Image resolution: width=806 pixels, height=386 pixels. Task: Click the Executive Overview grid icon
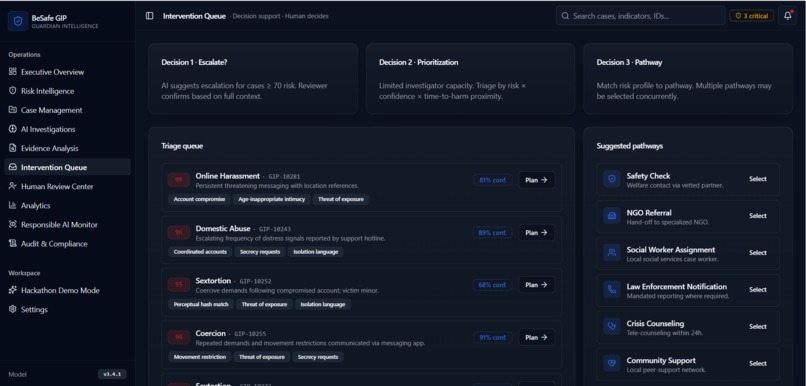pyautogui.click(x=13, y=72)
